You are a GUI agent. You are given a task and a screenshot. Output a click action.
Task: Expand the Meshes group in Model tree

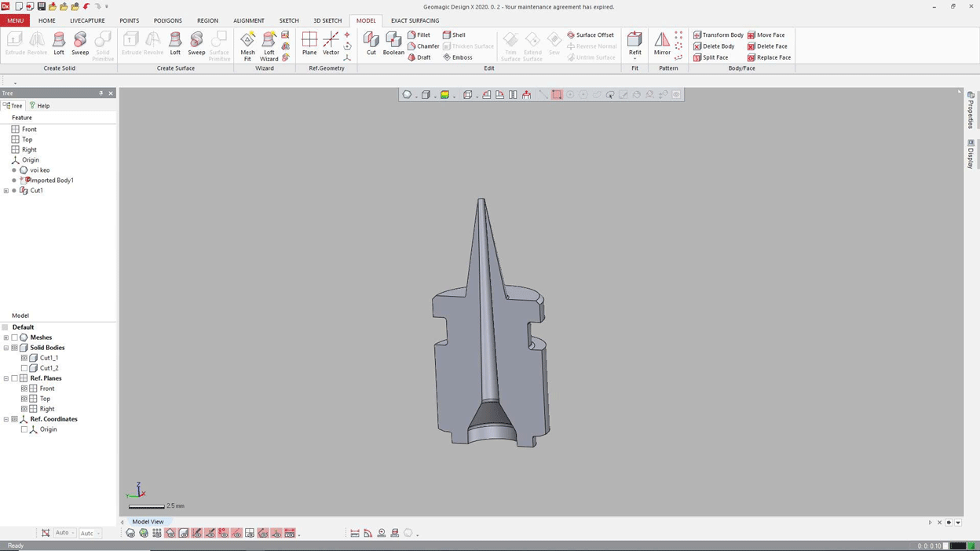pos(6,338)
